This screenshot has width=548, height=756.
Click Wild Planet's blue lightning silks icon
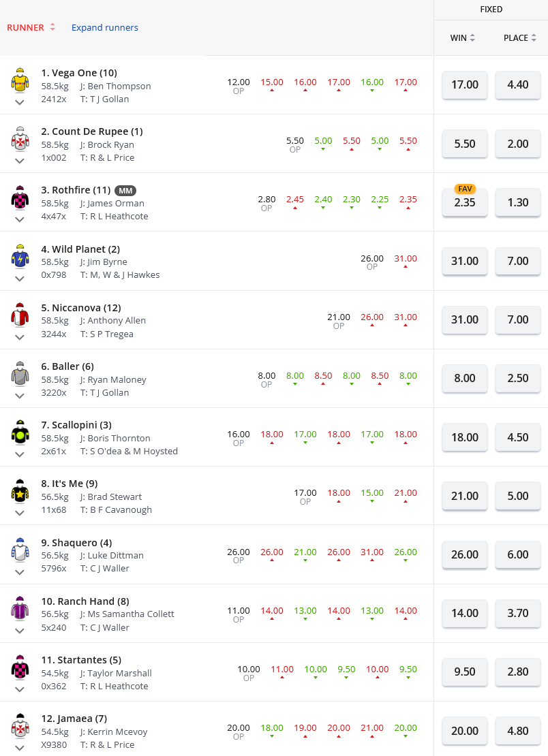[x=20, y=256]
